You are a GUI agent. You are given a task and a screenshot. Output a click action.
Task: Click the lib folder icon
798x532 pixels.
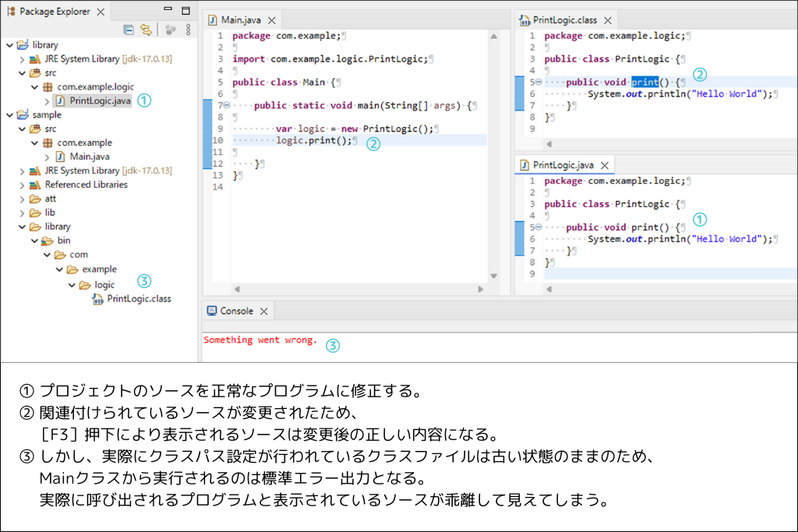[x=35, y=213]
